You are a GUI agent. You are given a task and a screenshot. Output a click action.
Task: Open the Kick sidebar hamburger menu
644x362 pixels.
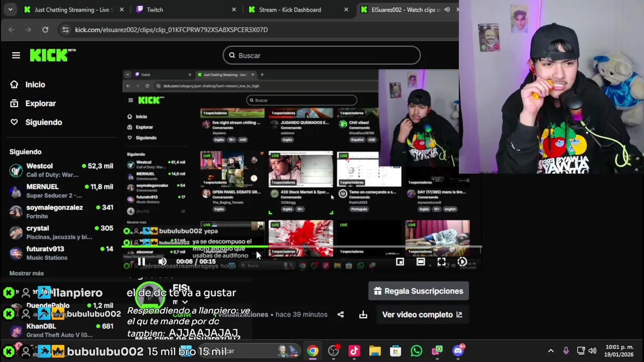click(x=16, y=55)
